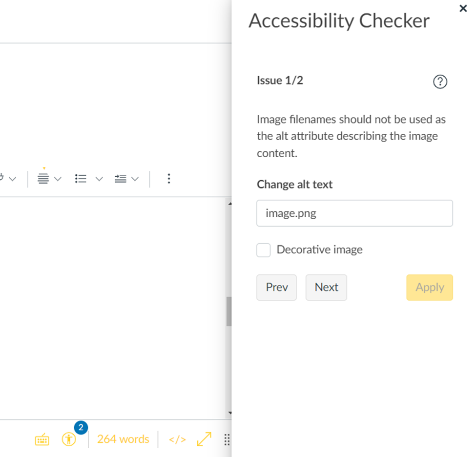Click the scrollbar down arrow
This screenshot has height=457, width=476.
click(x=230, y=413)
